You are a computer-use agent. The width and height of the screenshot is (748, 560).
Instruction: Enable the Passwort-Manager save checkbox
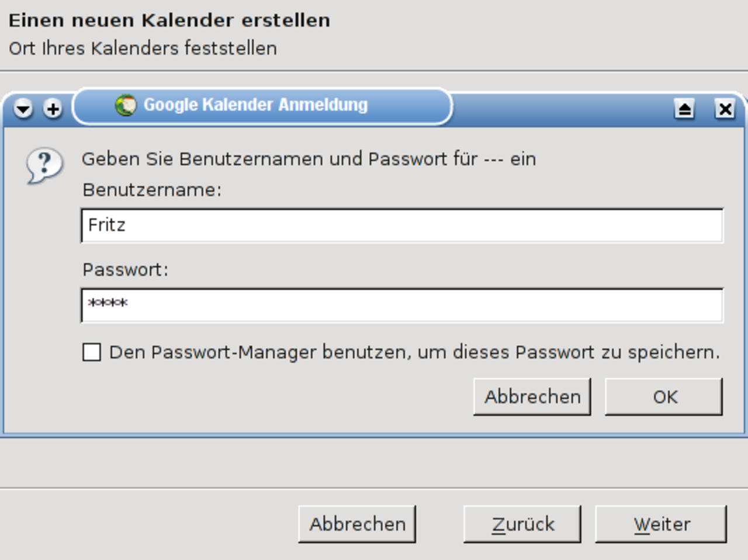coord(92,352)
